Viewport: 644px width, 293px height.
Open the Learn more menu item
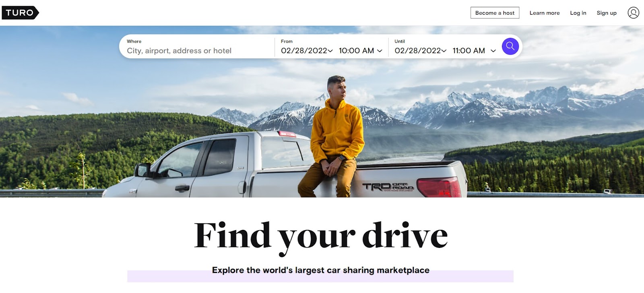coord(544,13)
